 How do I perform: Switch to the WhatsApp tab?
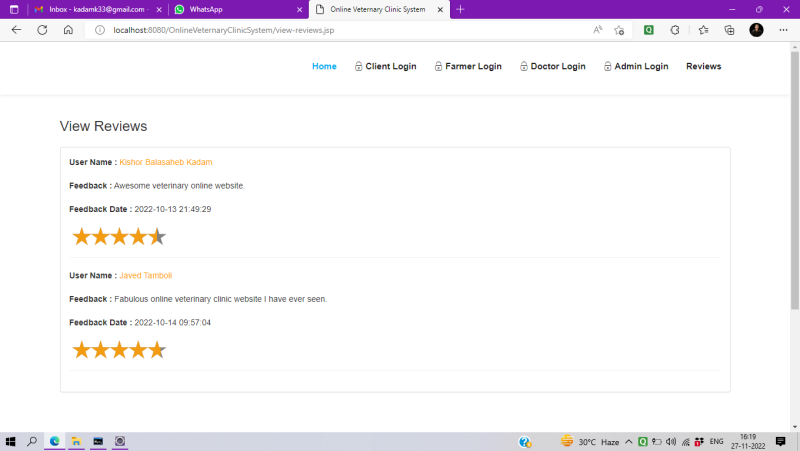[x=238, y=9]
